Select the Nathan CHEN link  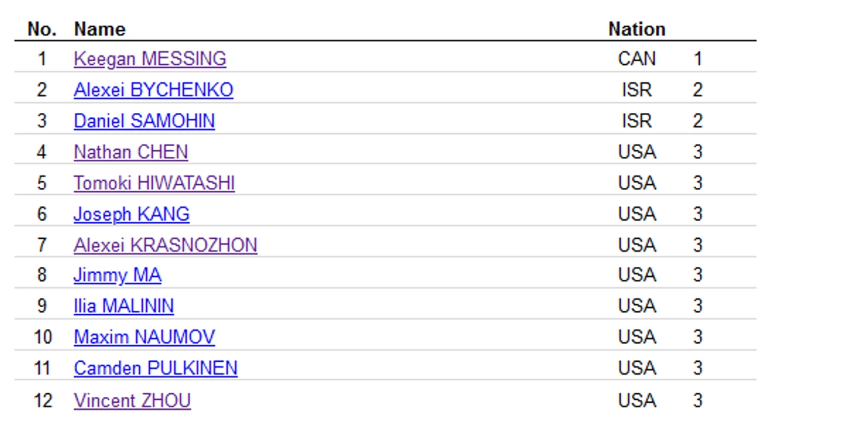131,152
